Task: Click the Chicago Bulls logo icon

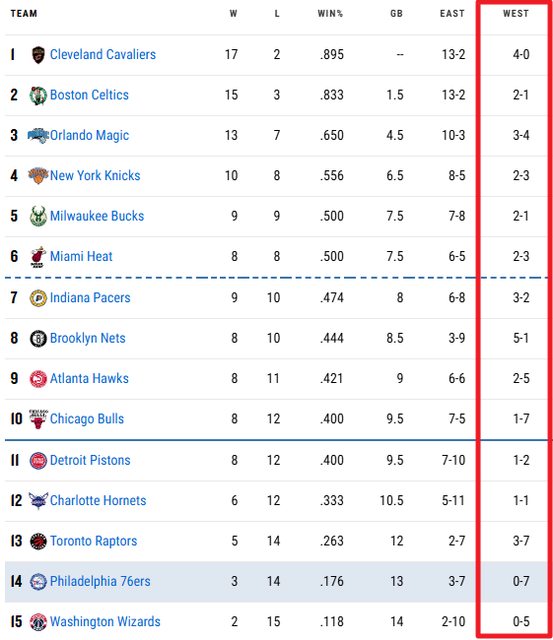Action: point(38,419)
